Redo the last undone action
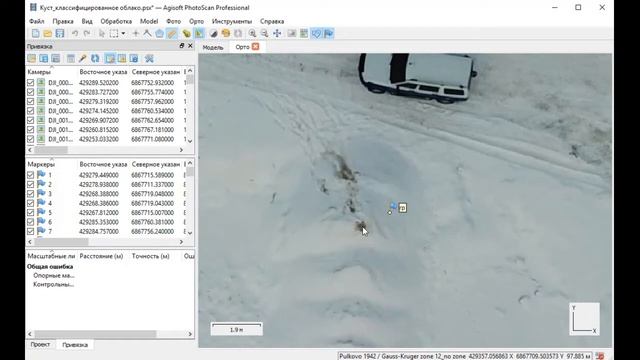Screen dimensions: 640x360 (87, 33)
